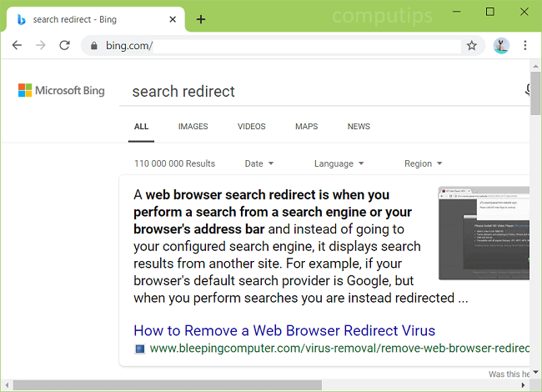This screenshot has width=542, height=392.
Task: Click the browser back arrow
Action: (17, 46)
